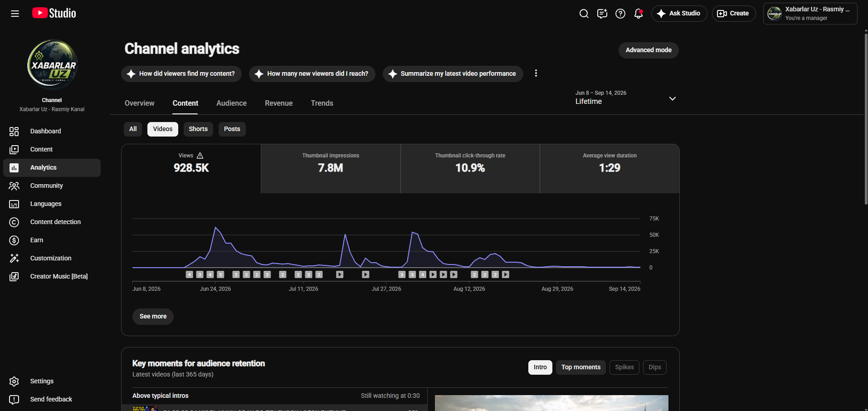Expand the Lifetime date range dropdown

[626, 98]
